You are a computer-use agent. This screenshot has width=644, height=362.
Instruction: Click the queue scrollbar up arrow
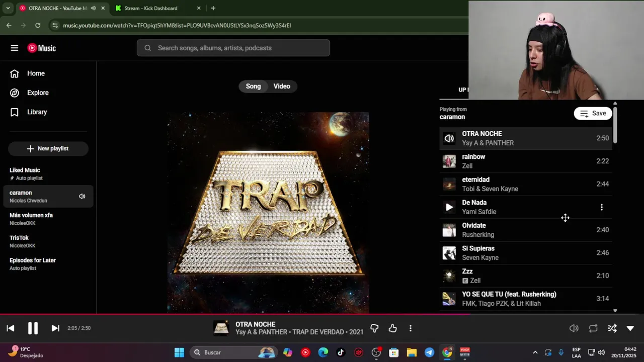[615, 104]
